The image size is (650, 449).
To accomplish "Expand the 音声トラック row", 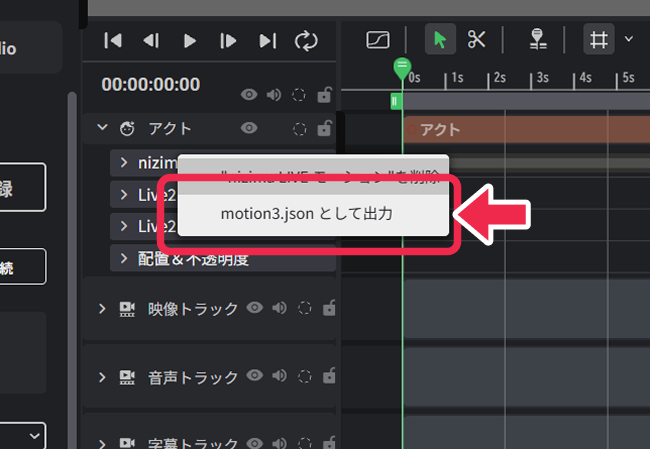I will 102,376.
